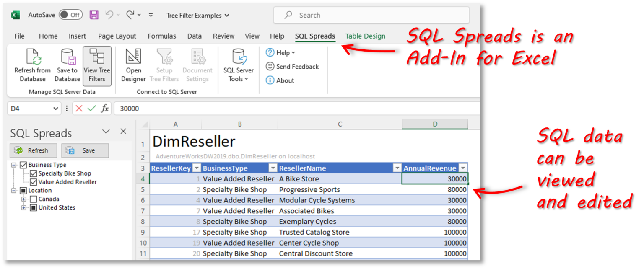This screenshot has width=644, height=269.
Task: Open the AnnualRevenue column filter dropdown
Action: (462, 168)
